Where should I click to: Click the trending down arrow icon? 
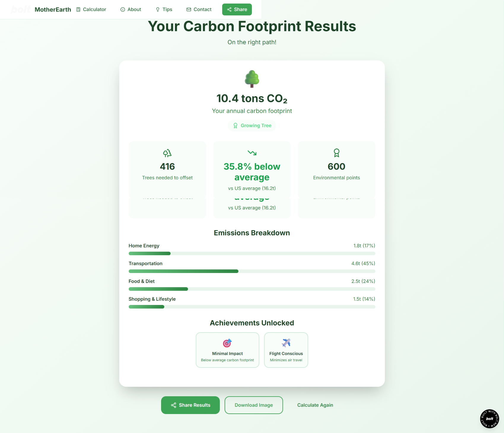pyautogui.click(x=252, y=153)
